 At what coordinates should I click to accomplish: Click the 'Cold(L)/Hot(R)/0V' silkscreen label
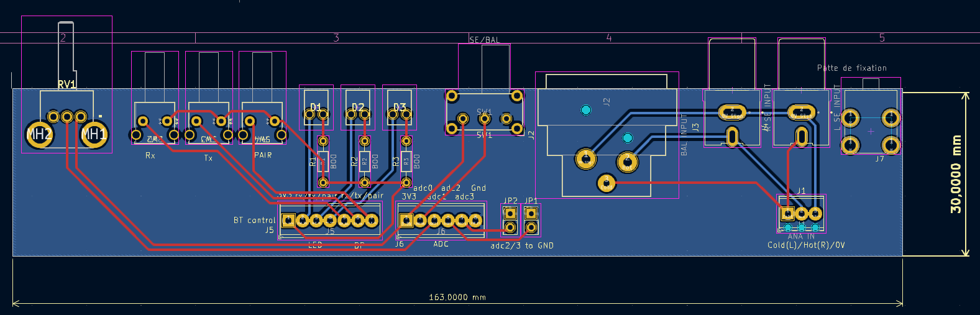tap(806, 245)
